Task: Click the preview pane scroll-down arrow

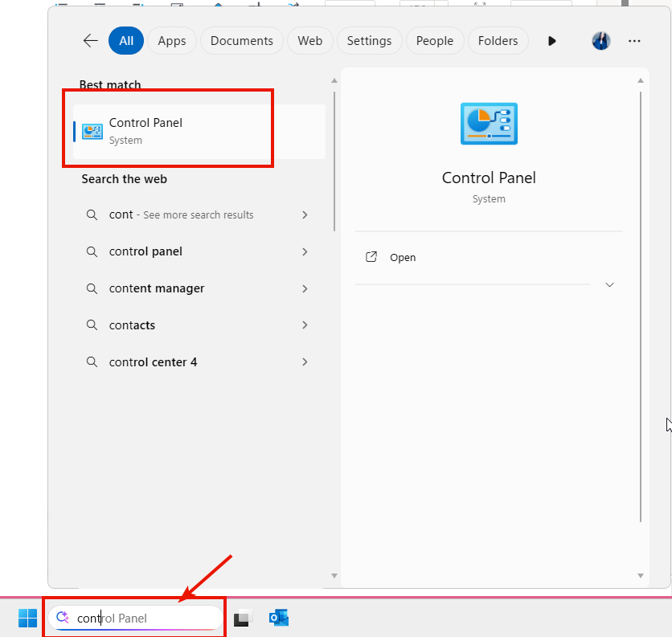Action: click(641, 576)
